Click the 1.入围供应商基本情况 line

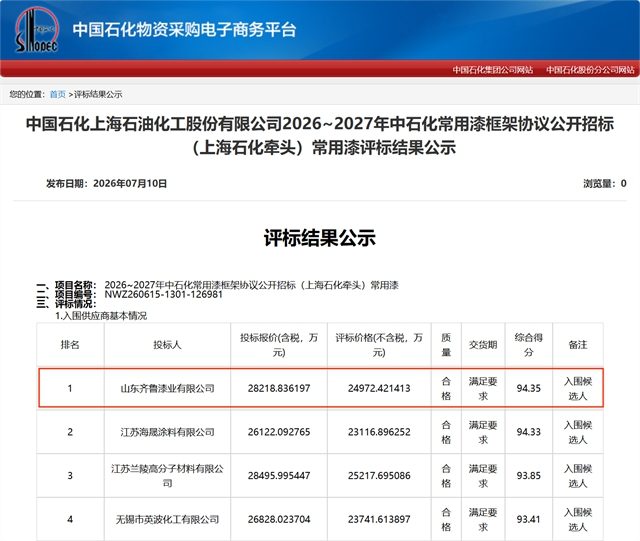101,316
